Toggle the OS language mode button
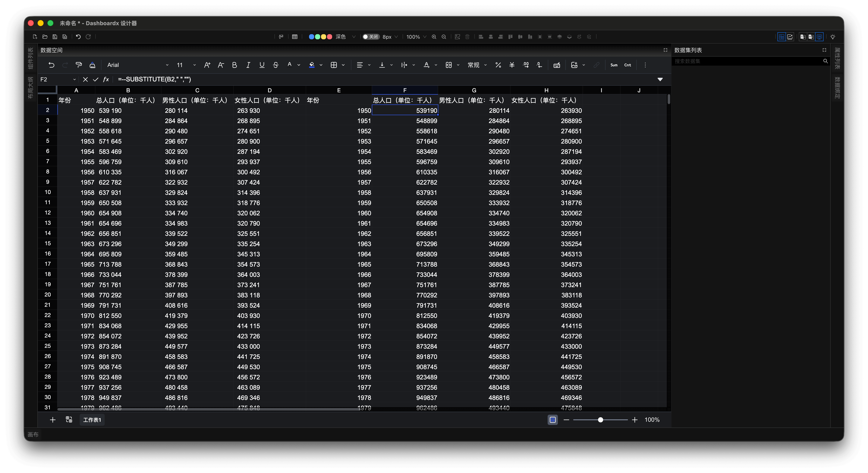Viewport: 868px width, 473px height. (x=819, y=37)
